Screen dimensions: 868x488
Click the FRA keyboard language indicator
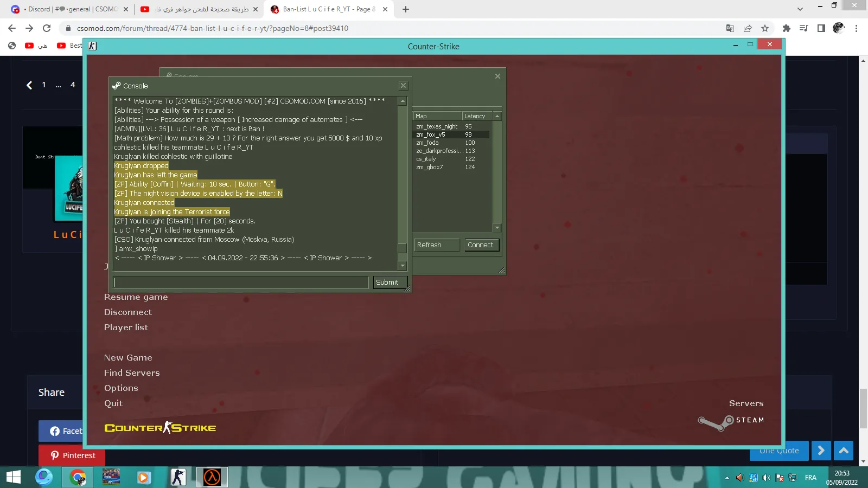810,478
